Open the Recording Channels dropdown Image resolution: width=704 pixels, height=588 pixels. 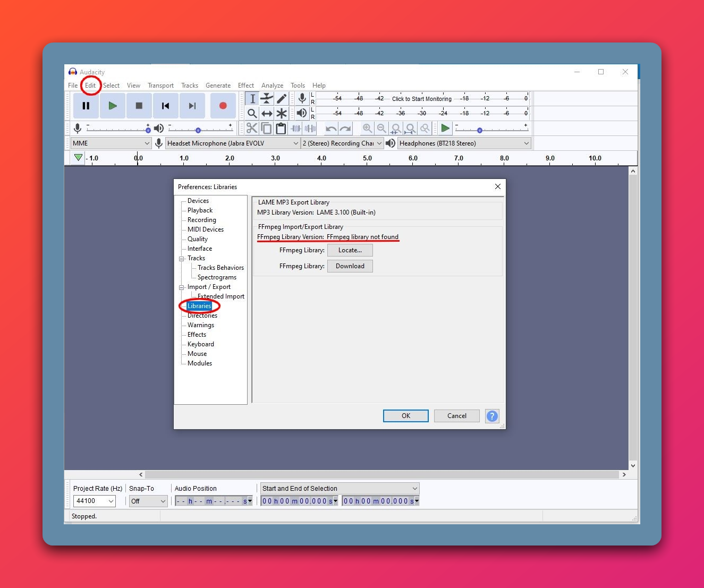click(x=342, y=143)
